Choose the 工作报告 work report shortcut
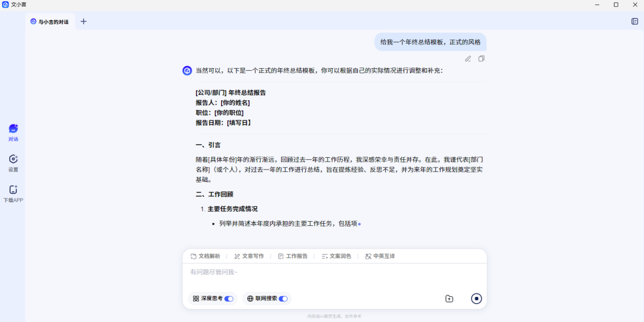This screenshot has height=322, width=644. [x=293, y=257]
